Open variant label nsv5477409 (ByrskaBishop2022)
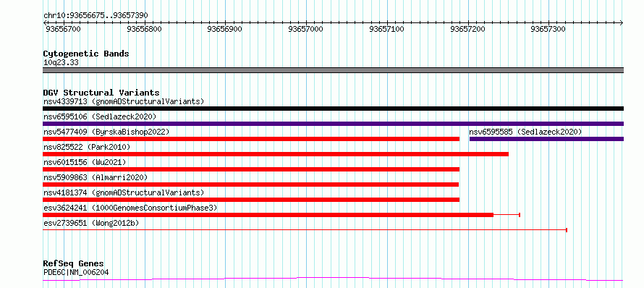 (106, 132)
